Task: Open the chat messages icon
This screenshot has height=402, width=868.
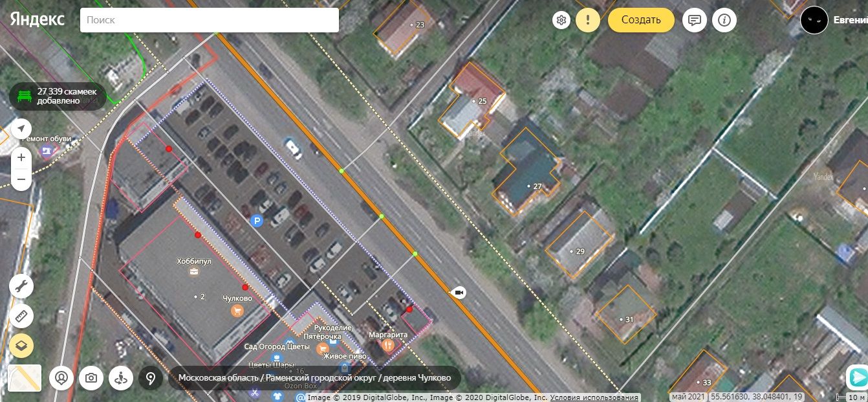Action: point(695,20)
